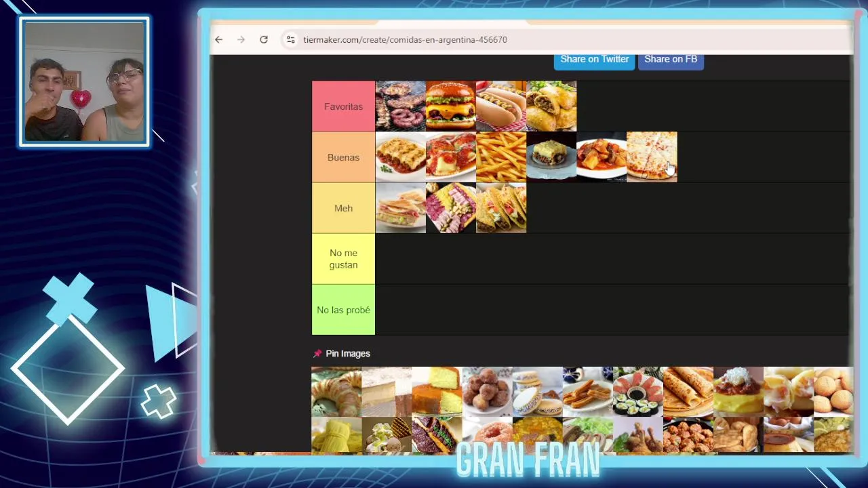Viewport: 868px width, 488px height.
Task: Click the 'No las probé' tier label
Action: (x=343, y=310)
